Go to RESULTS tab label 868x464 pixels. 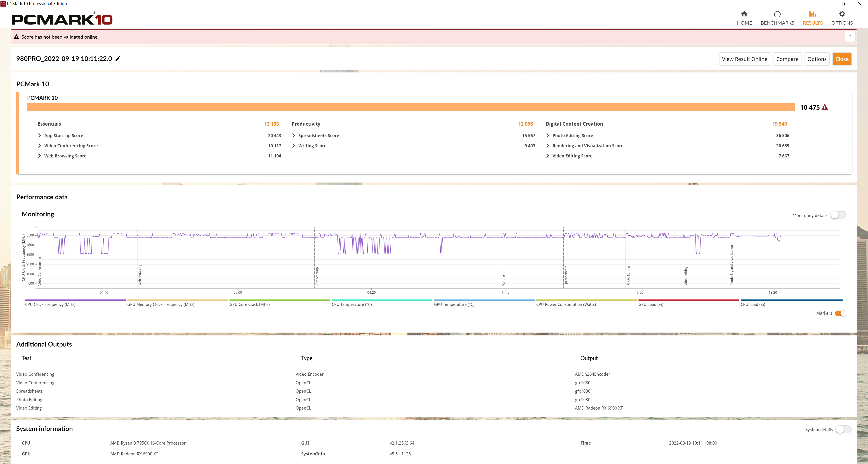[812, 23]
